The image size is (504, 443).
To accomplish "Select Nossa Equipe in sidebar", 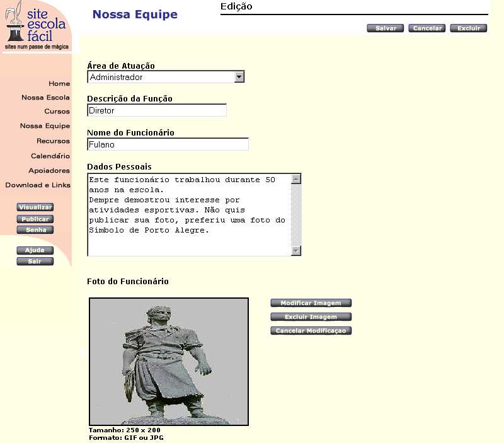I will click(x=45, y=125).
